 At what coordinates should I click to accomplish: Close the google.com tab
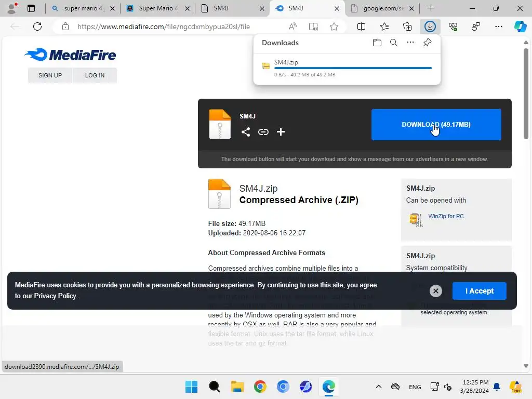[x=411, y=8]
